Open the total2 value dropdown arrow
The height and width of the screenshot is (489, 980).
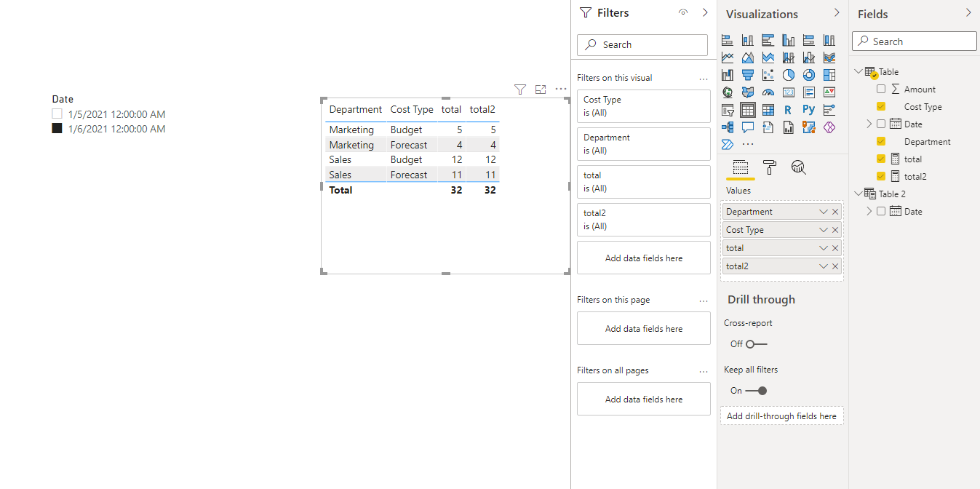pyautogui.click(x=824, y=266)
